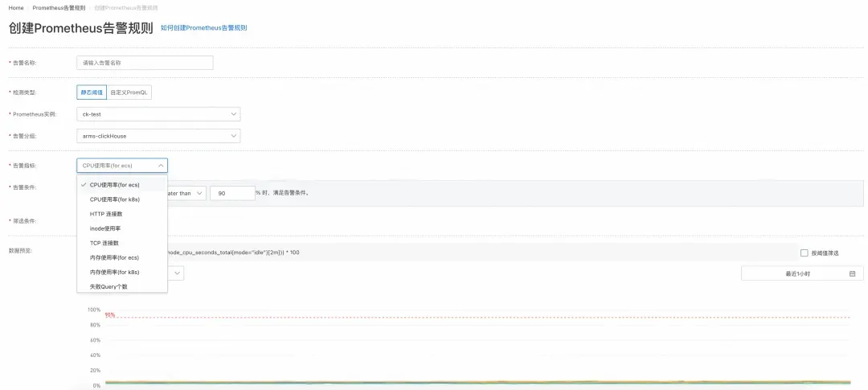This screenshot has height=390, width=868.
Task: Click the checkmark beside CPU使用率(for ecs)
Action: (x=83, y=184)
